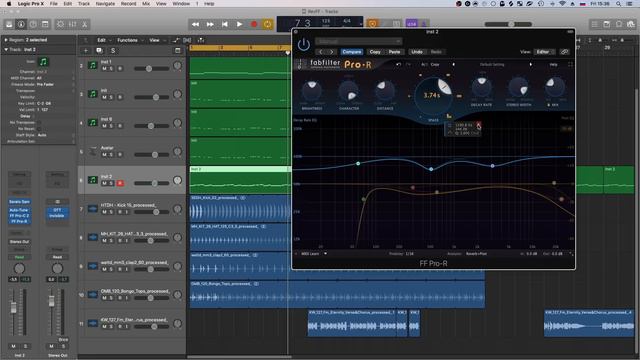Solo the Avatar track
This screenshot has width=640, height=360.
[x=111, y=155]
